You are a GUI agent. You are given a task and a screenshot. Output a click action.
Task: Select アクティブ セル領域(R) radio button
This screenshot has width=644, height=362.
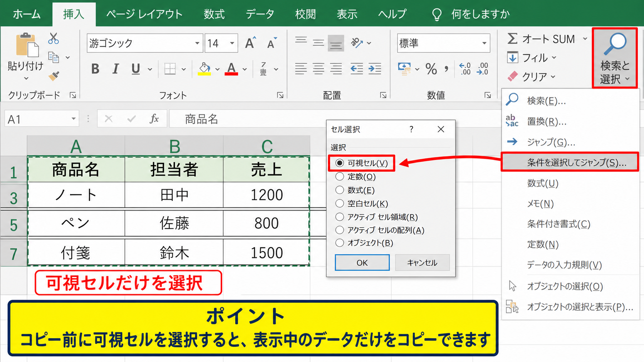[x=339, y=217]
